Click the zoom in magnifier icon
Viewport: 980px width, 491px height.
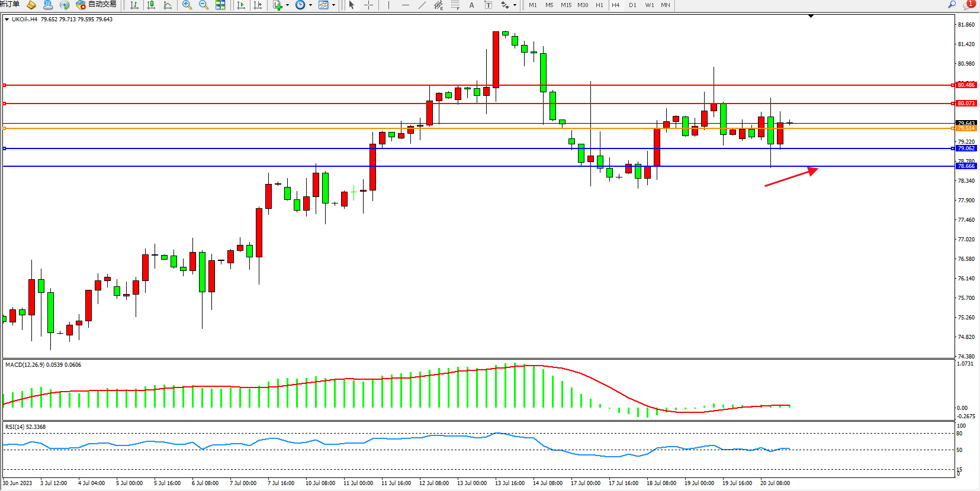[x=187, y=5]
